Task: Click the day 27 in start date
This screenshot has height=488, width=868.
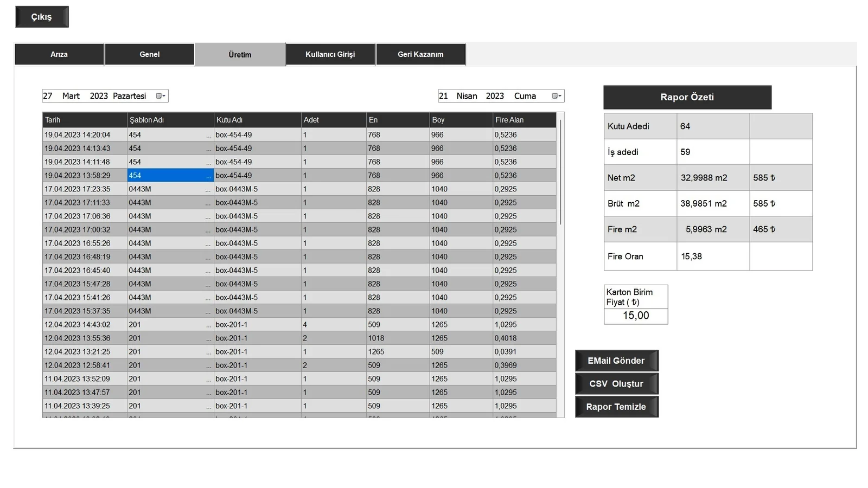Action: click(x=48, y=96)
